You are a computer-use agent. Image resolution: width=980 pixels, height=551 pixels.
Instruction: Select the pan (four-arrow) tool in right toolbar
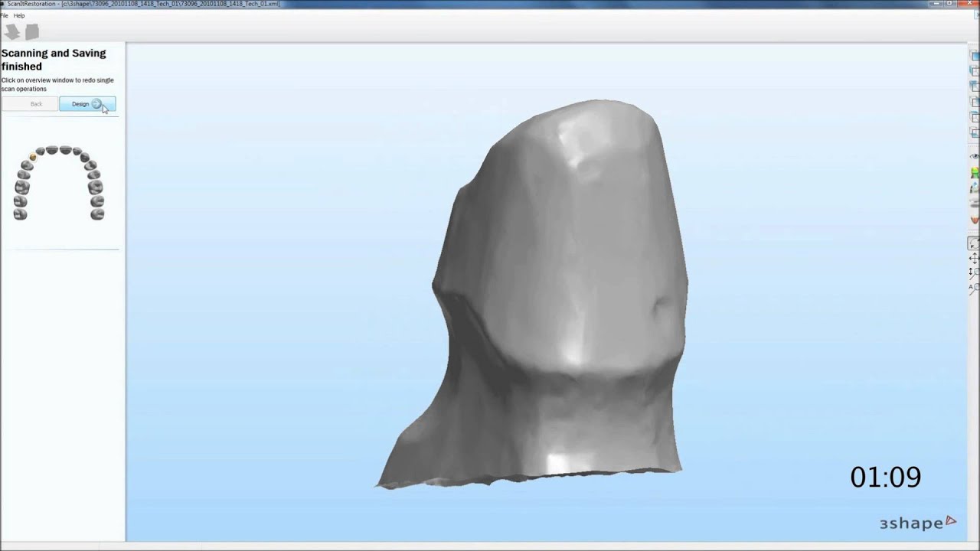point(974,258)
